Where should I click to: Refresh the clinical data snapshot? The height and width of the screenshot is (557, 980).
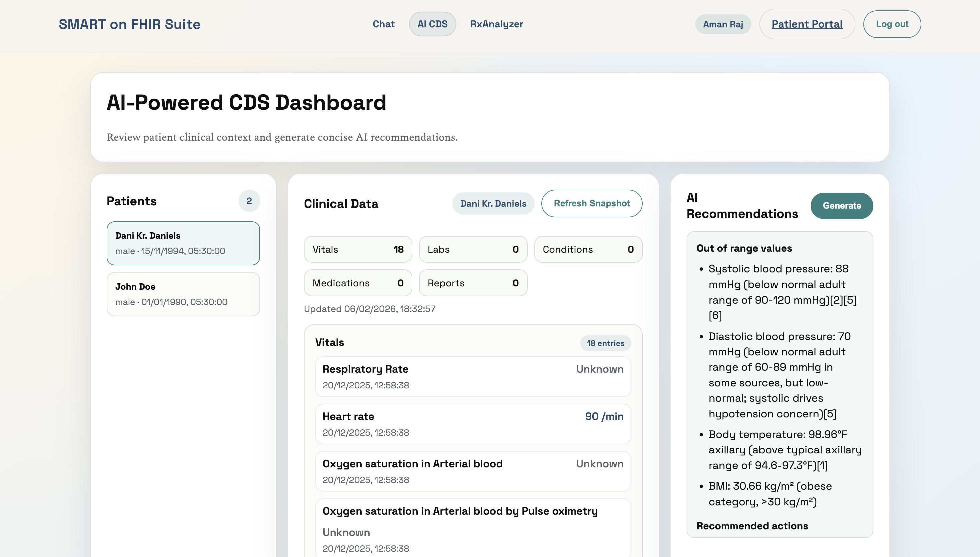591,203
